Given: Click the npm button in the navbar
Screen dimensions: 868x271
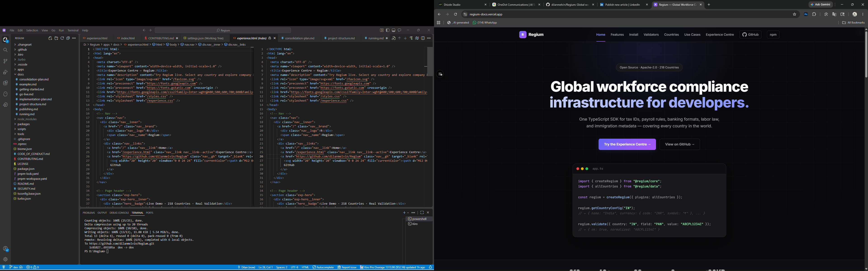Looking at the screenshot, I should point(773,35).
